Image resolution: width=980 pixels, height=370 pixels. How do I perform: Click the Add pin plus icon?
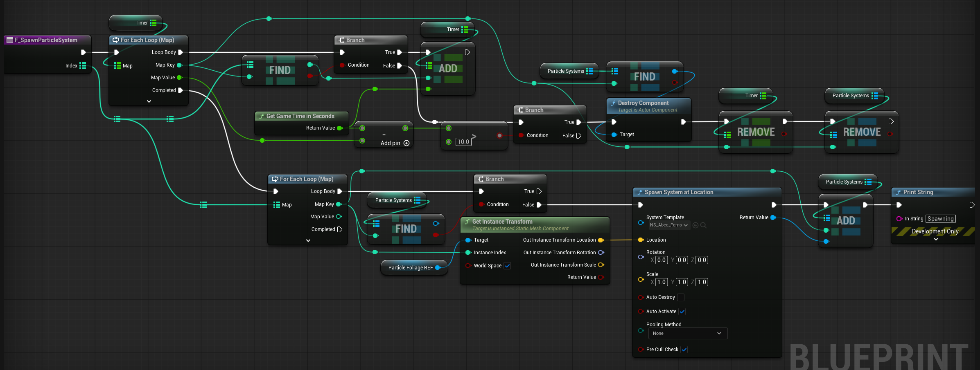point(406,143)
